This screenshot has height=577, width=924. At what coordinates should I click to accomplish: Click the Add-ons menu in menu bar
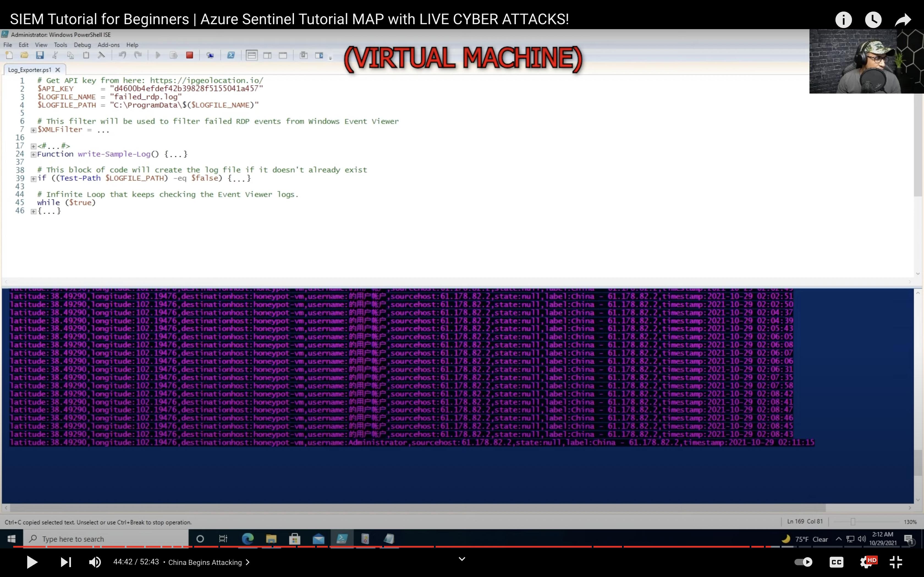click(x=108, y=45)
